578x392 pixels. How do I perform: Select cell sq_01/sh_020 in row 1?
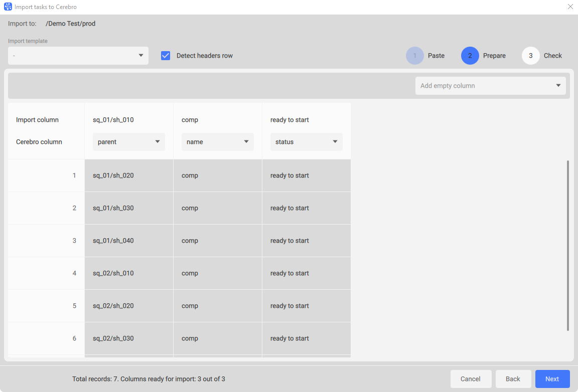[x=113, y=175]
